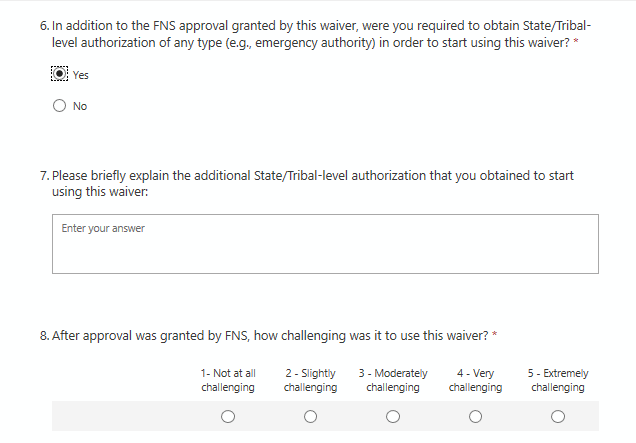The height and width of the screenshot is (443, 636).
Task: Select the Yes radio button
Action: pyautogui.click(x=60, y=74)
